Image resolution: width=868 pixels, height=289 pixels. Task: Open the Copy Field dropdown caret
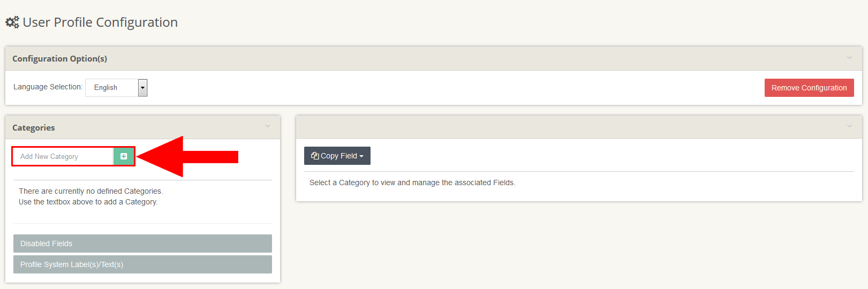tap(361, 156)
